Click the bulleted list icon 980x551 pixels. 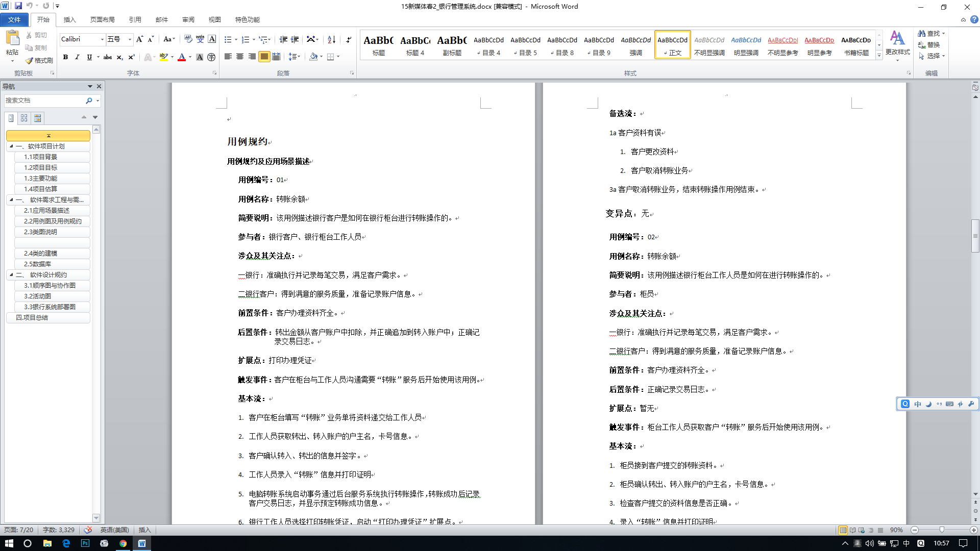pos(228,39)
